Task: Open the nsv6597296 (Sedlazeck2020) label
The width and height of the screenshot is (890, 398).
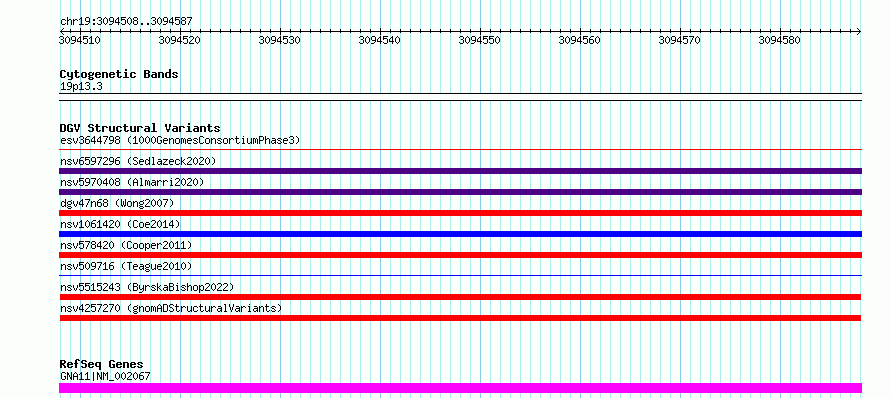Action: [138, 161]
